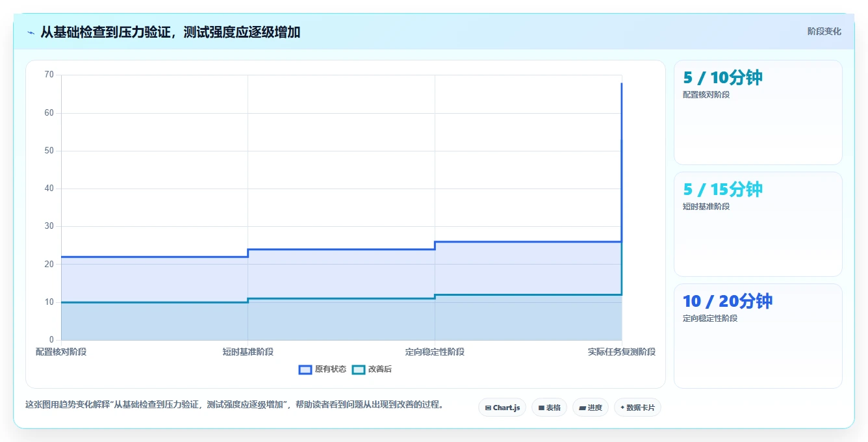The width and height of the screenshot is (868, 442).
Task: Click the 阶段变化 label in the header
Action: coord(824,31)
